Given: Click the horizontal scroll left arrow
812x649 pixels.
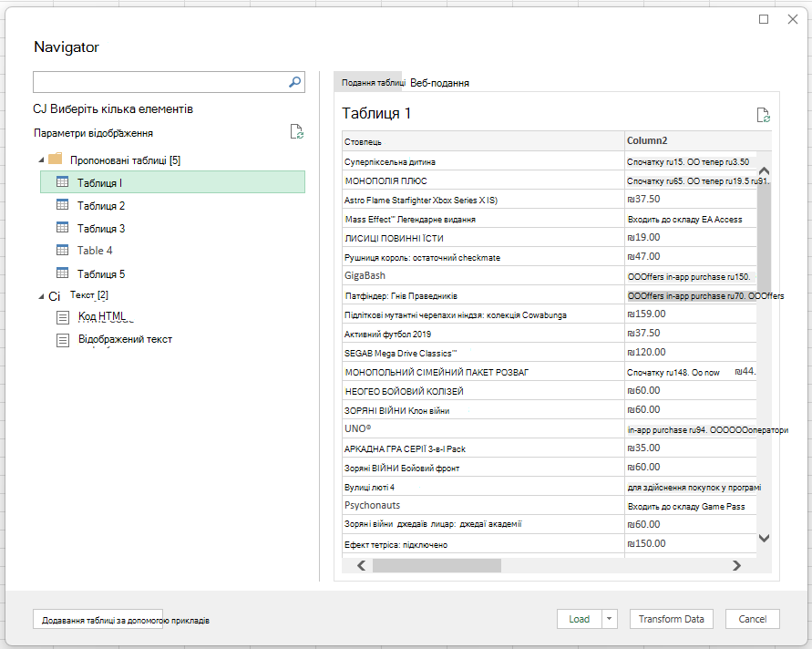Looking at the screenshot, I should pyautogui.click(x=362, y=566).
